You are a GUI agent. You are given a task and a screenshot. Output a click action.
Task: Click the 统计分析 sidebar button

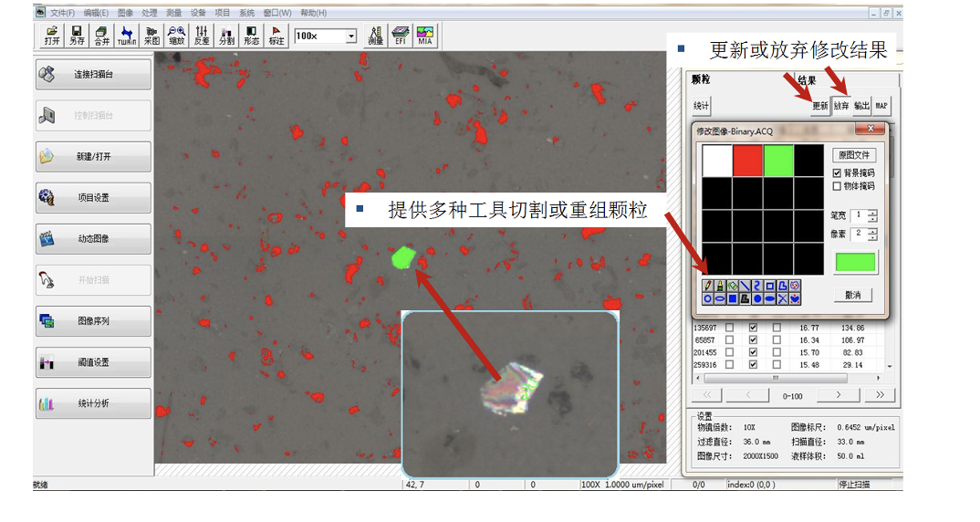[93, 403]
